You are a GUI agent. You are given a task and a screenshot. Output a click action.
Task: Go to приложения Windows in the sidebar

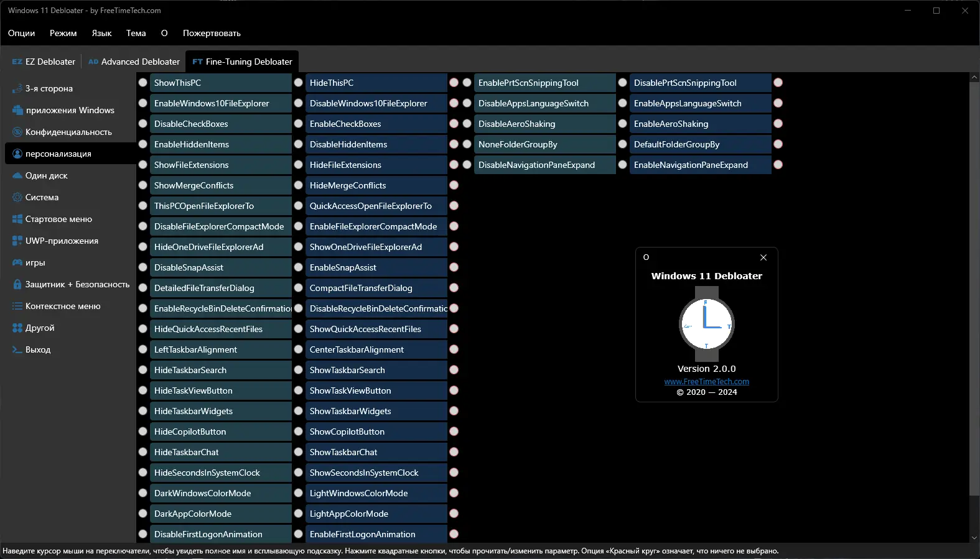(x=70, y=110)
